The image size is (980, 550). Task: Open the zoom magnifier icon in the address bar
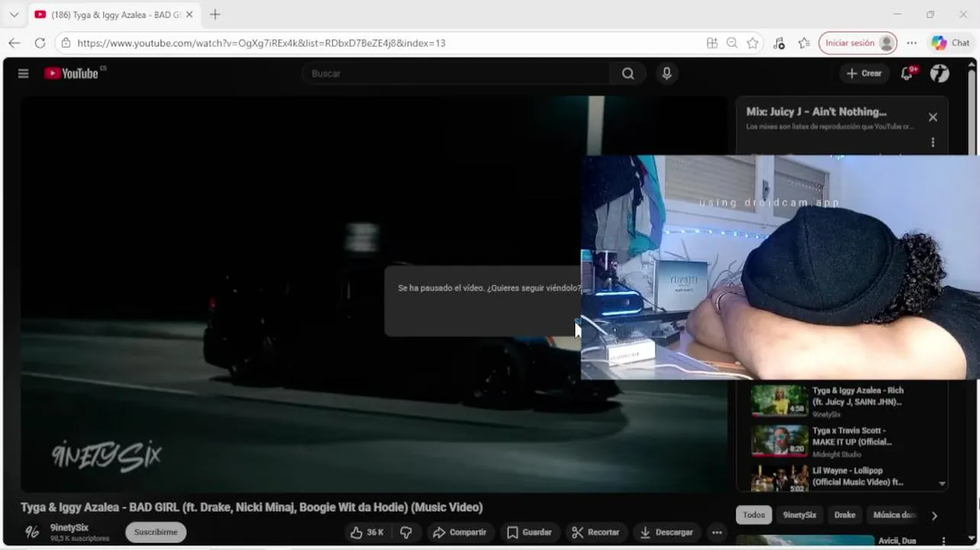[x=732, y=44]
